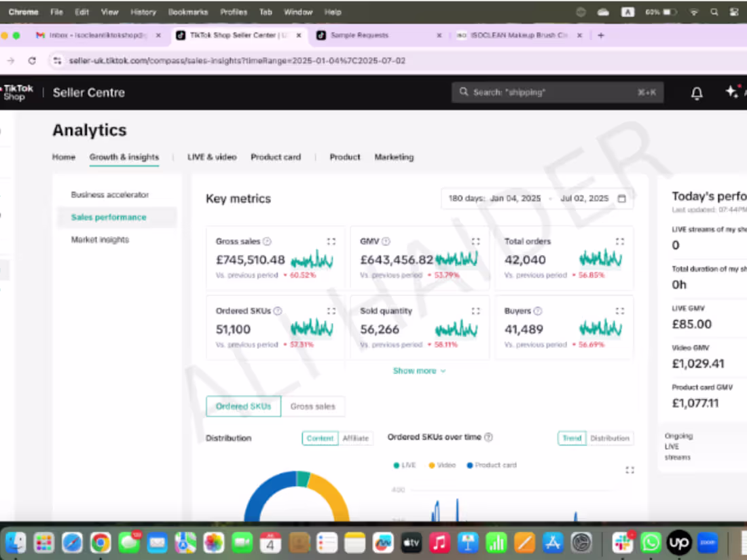Screen dimensions: 747x560
Task: Switch distribution to Affiliate view
Action: click(356, 438)
